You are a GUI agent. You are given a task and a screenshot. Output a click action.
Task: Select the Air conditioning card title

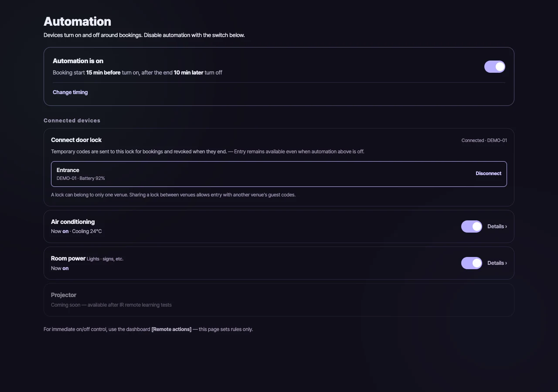coord(73,222)
